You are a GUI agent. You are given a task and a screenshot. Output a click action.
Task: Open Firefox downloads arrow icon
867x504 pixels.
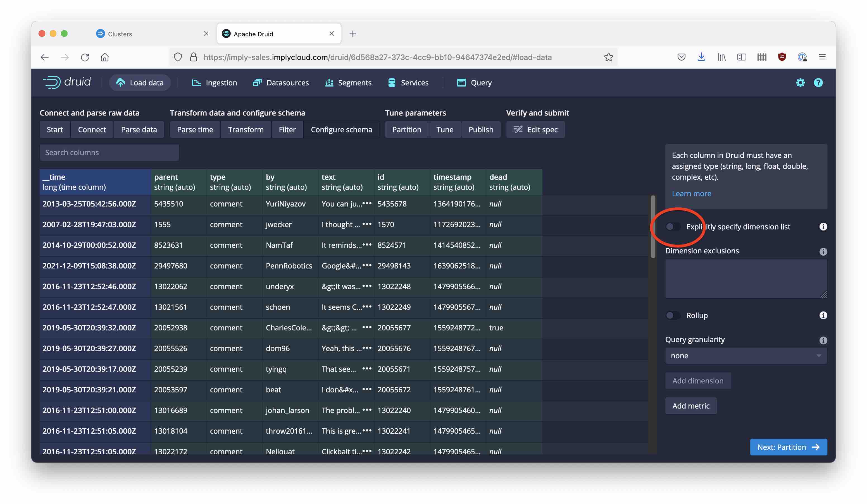pos(701,57)
